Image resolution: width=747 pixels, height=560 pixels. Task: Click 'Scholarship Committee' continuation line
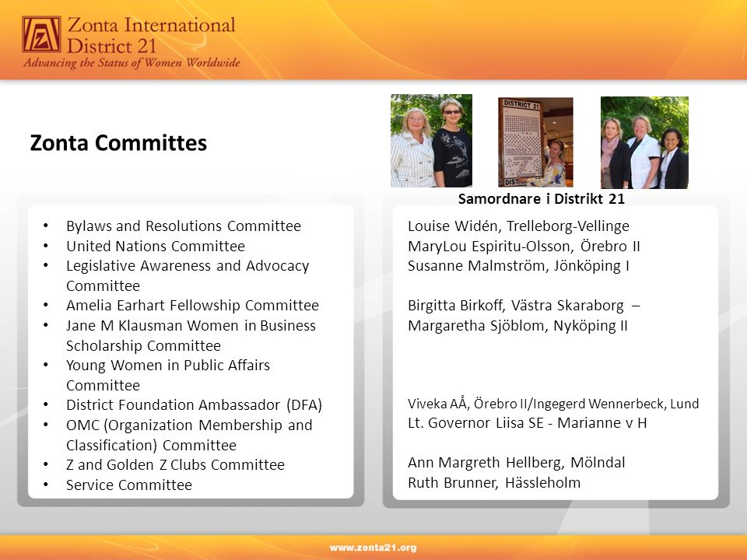[143, 345]
